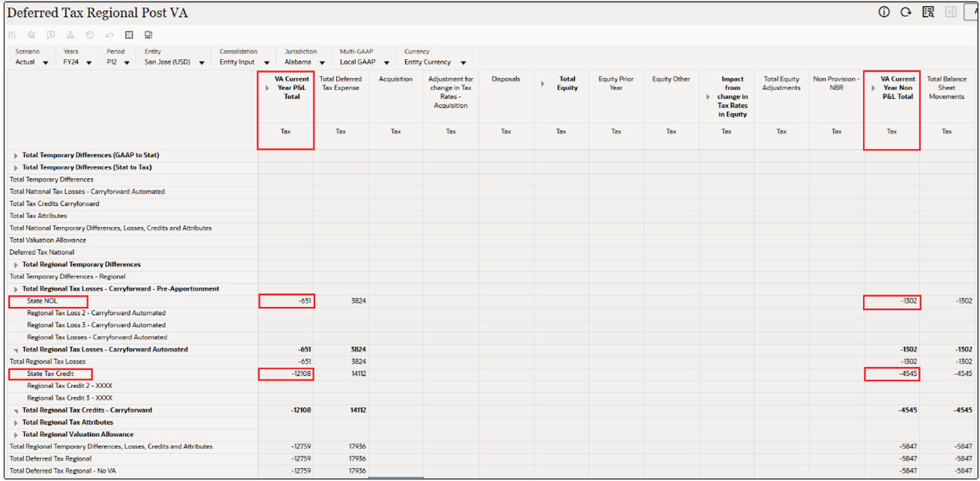Select the Total Deferred Tax Expense column header
This screenshot has height=481, width=980.
tap(340, 84)
